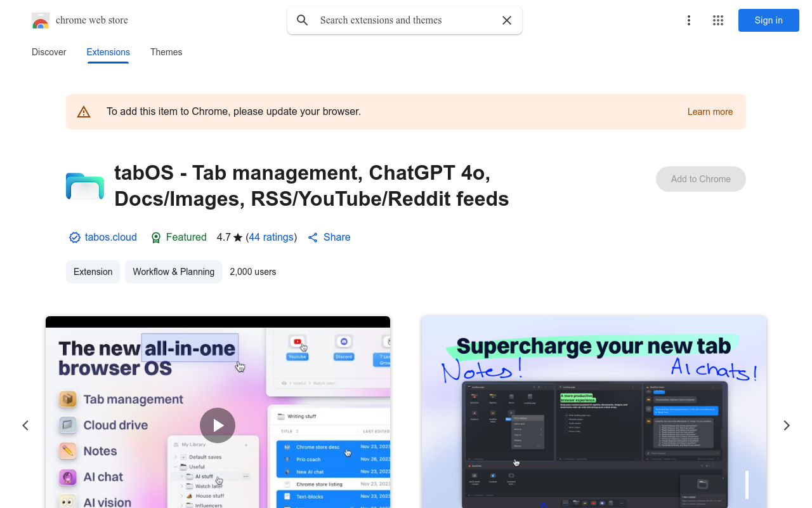The height and width of the screenshot is (508, 812).
Task: Open the Google apps grid
Action: coord(718,20)
